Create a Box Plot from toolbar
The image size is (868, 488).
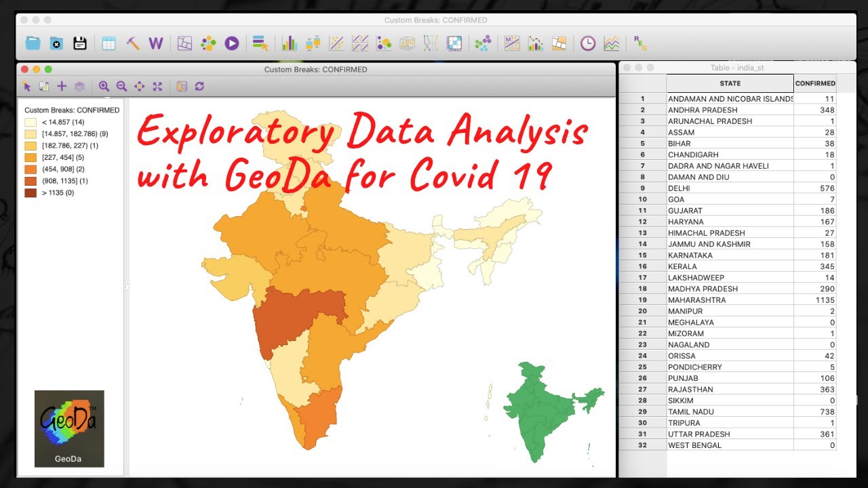[313, 43]
